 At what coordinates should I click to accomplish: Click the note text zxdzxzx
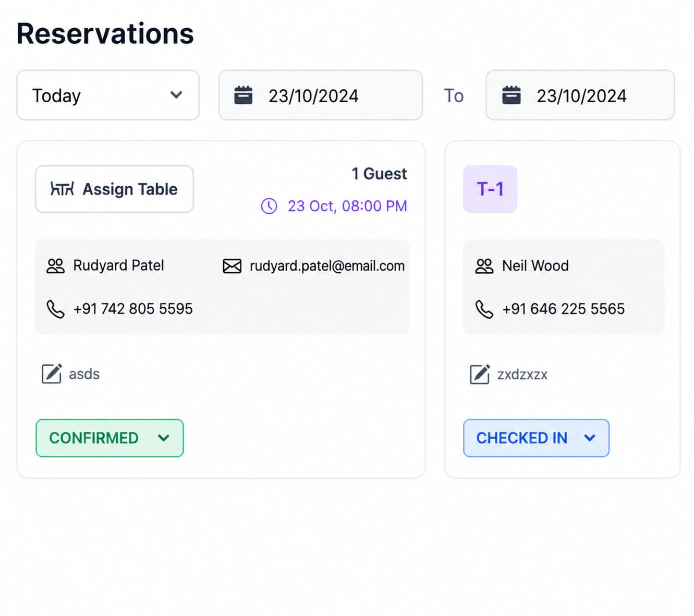pos(522,375)
